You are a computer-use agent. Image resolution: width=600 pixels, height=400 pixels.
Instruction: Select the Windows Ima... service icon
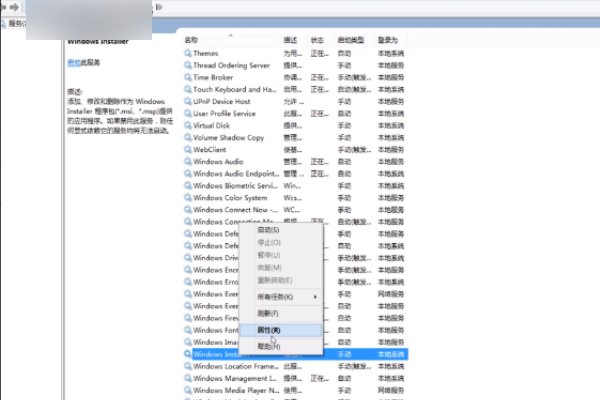pos(188,342)
